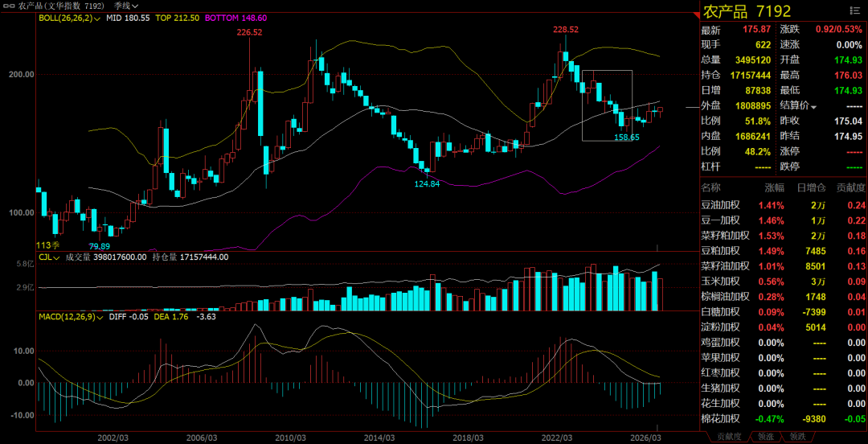Switch to the 领跌 tab
868x444 pixels.
[x=797, y=436]
